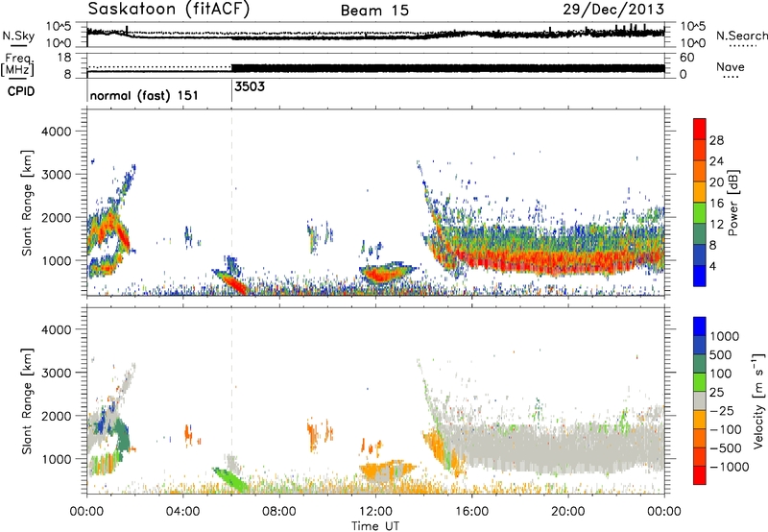This screenshot has width=768, height=532.
Task: Click the '16:00' time axis label
Action: coord(471,512)
